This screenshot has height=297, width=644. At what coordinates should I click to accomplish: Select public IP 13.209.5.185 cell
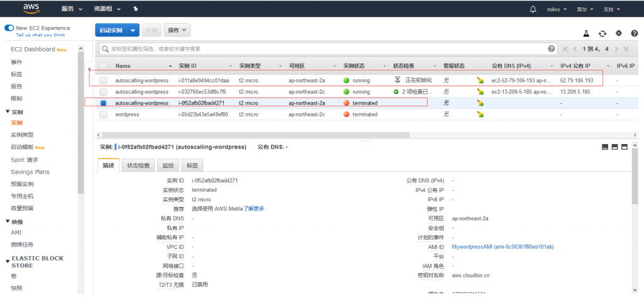(x=575, y=92)
